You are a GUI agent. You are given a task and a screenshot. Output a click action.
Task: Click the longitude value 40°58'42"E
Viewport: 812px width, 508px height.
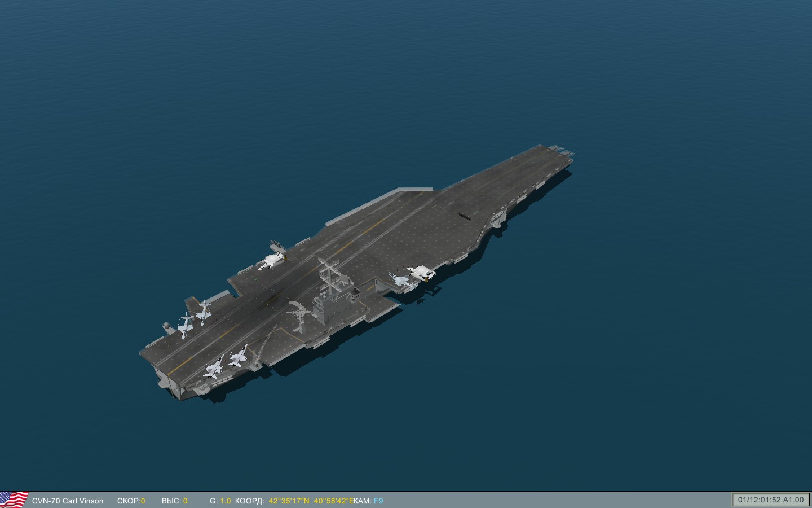[333, 501]
